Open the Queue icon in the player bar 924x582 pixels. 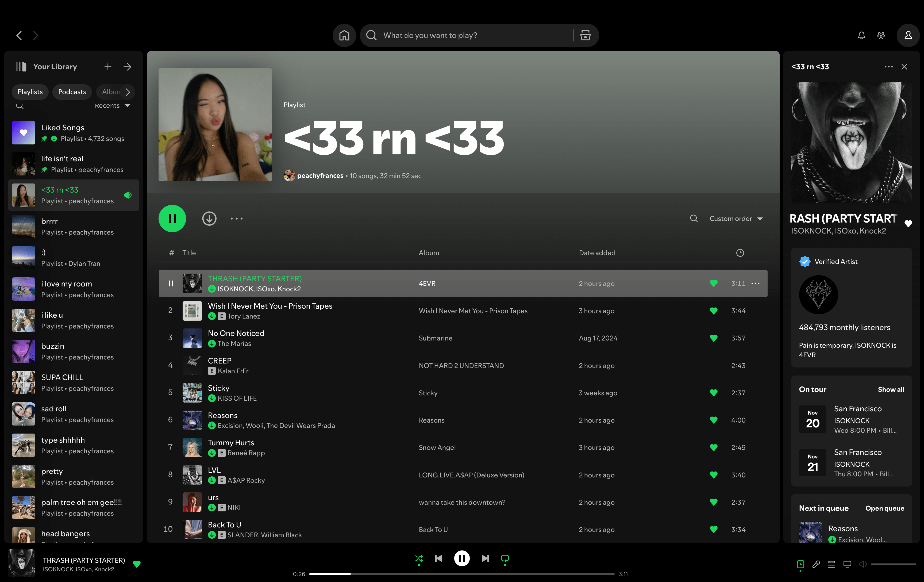click(x=831, y=564)
